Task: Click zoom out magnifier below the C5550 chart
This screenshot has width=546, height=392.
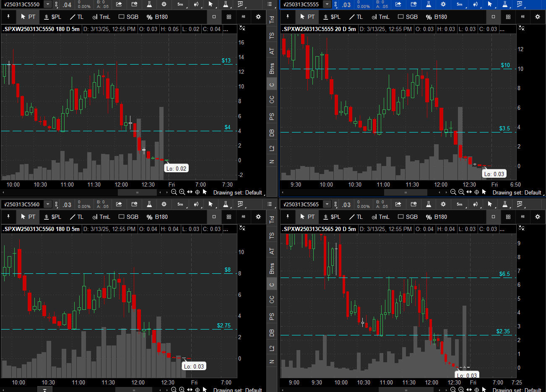Action: pyautogui.click(x=174, y=192)
